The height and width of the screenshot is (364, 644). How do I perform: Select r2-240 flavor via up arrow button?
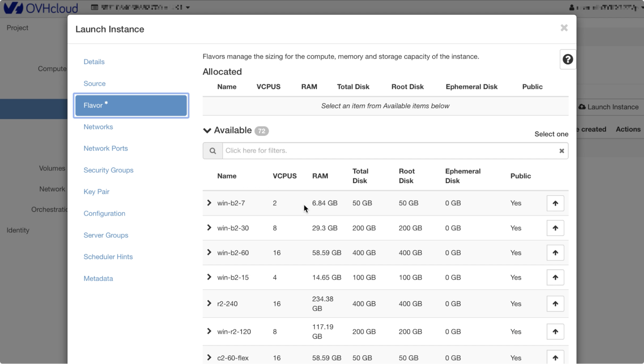(555, 304)
